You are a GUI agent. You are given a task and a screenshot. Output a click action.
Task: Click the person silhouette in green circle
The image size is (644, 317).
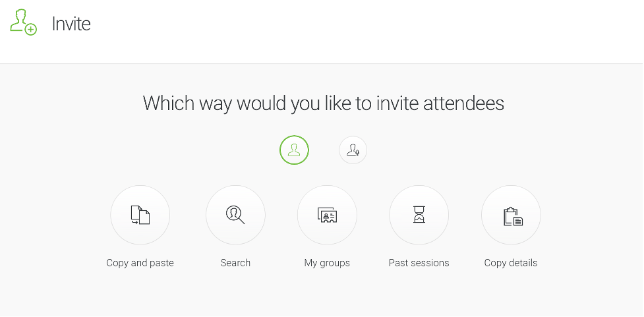[294, 150]
